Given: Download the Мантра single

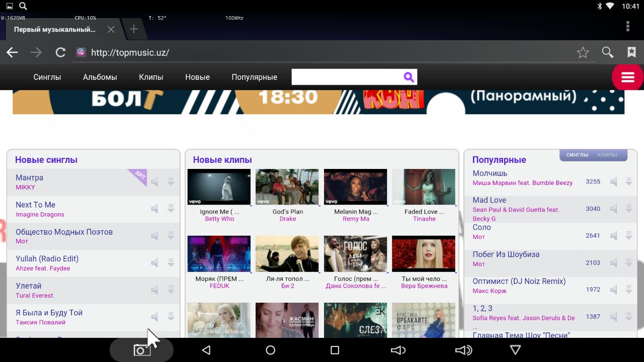Looking at the screenshot, I should click(x=171, y=182).
